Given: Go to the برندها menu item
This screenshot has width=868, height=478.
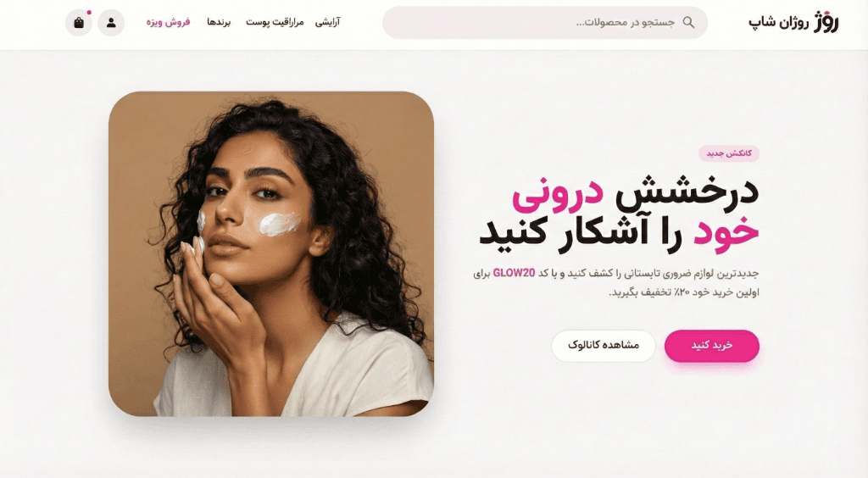Looking at the screenshot, I should coord(219,22).
